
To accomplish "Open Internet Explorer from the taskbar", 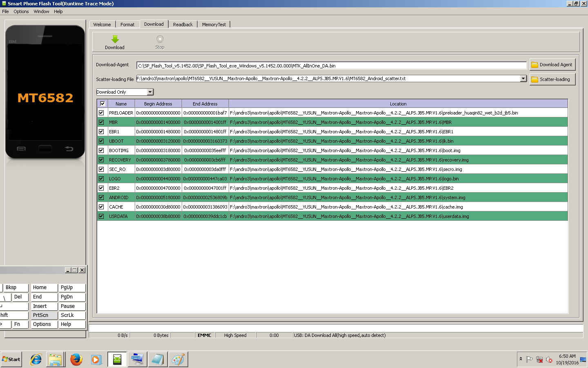I will click(36, 359).
